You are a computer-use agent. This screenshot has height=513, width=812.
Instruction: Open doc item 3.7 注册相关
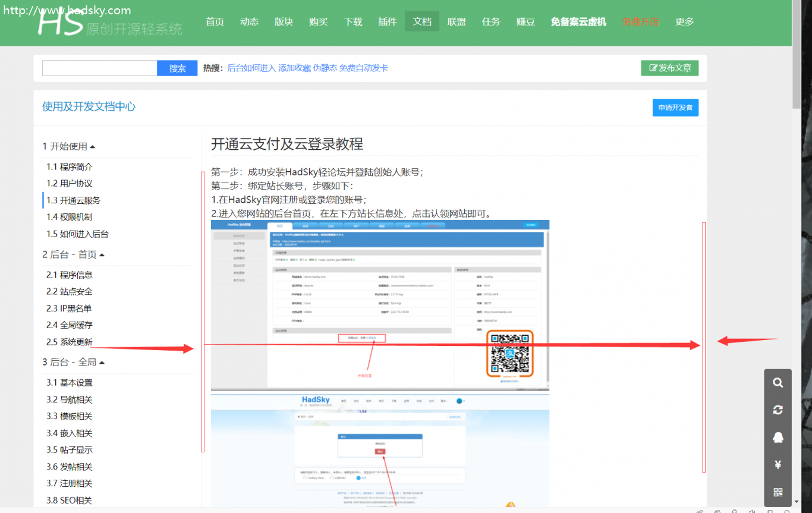pos(70,483)
